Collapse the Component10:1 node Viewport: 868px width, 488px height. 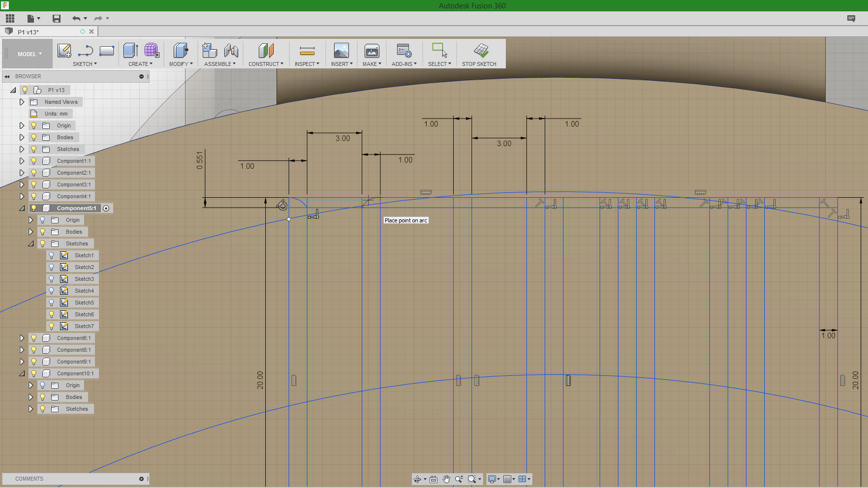(x=22, y=373)
